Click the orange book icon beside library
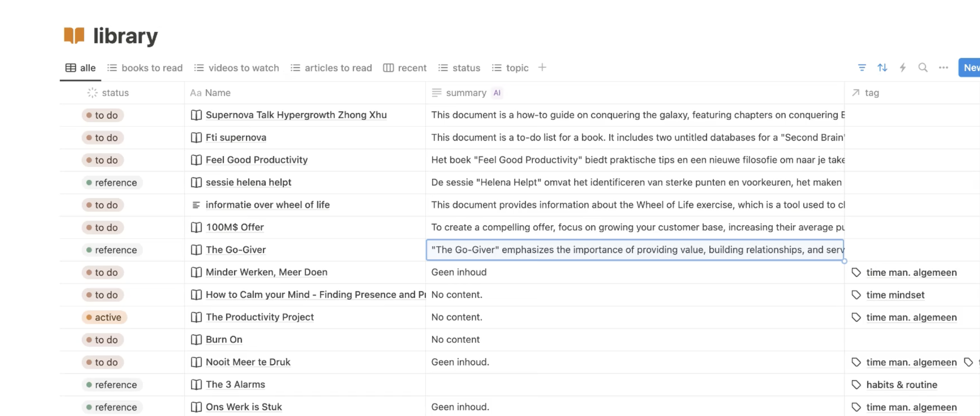Viewport: 980px width, 416px height. click(x=74, y=36)
